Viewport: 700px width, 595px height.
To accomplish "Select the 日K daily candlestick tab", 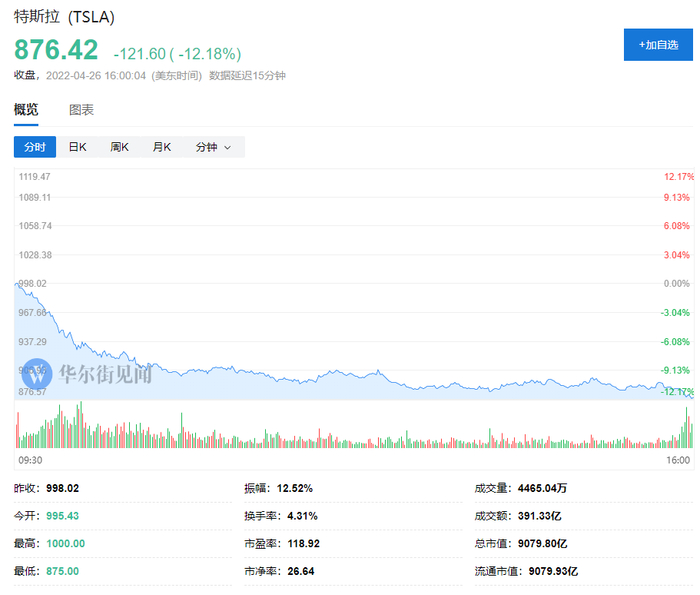I will 77,147.
